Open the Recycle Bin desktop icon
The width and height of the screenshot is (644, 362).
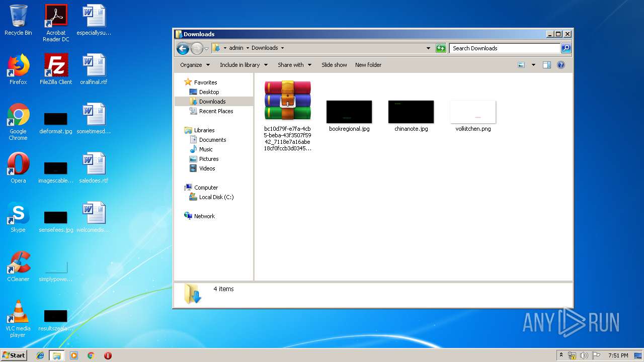click(18, 20)
